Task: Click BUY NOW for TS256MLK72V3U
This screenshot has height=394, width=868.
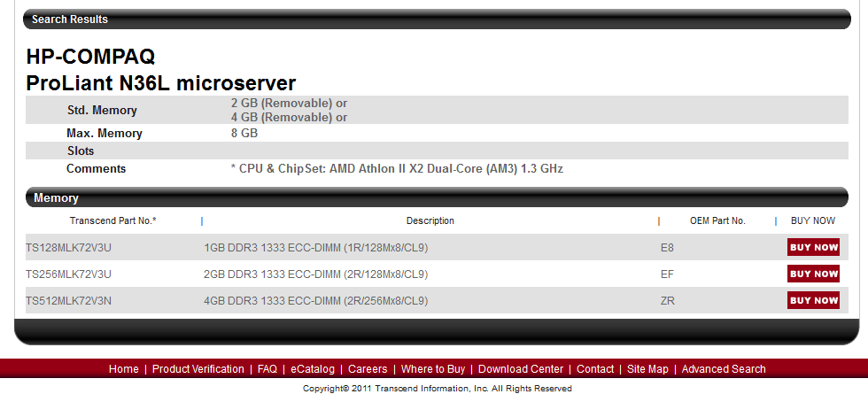Action: [x=813, y=274]
